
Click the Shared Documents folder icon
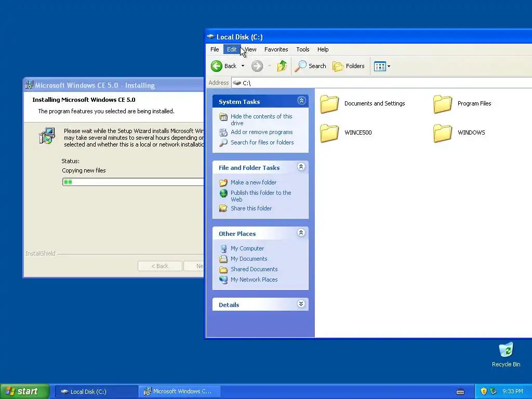click(223, 270)
